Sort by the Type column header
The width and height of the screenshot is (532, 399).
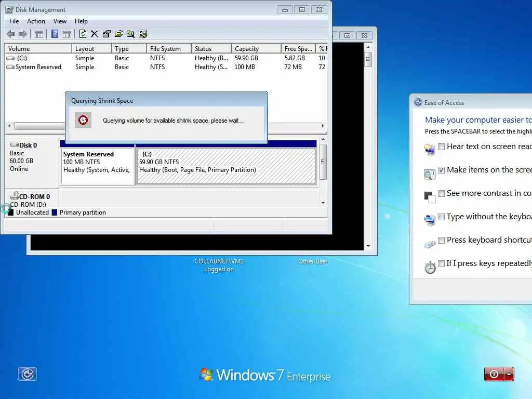click(x=129, y=48)
